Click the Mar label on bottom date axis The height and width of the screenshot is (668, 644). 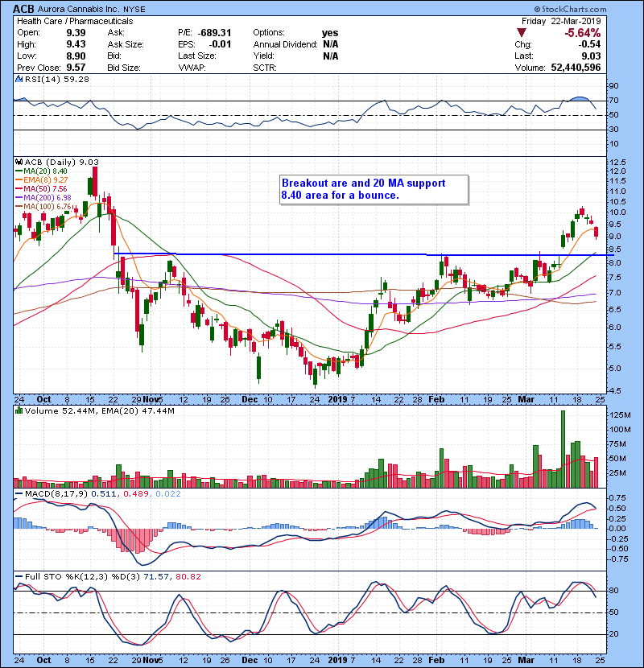[526, 660]
